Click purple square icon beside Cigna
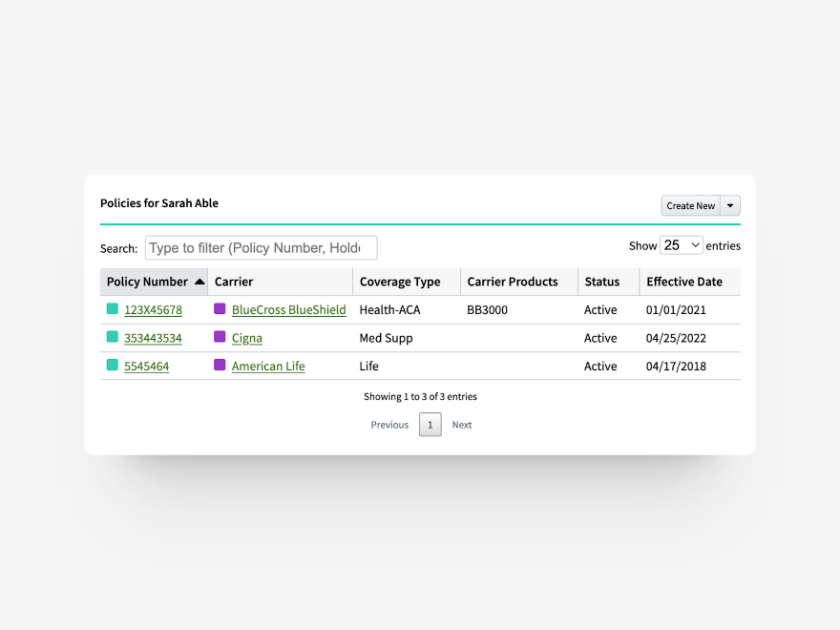 [x=220, y=337]
